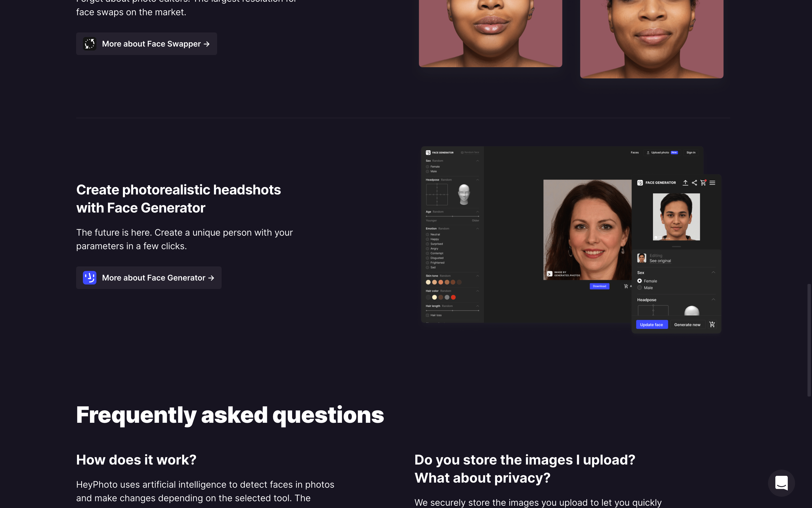
Task: Click the blue Download button
Action: click(x=599, y=286)
